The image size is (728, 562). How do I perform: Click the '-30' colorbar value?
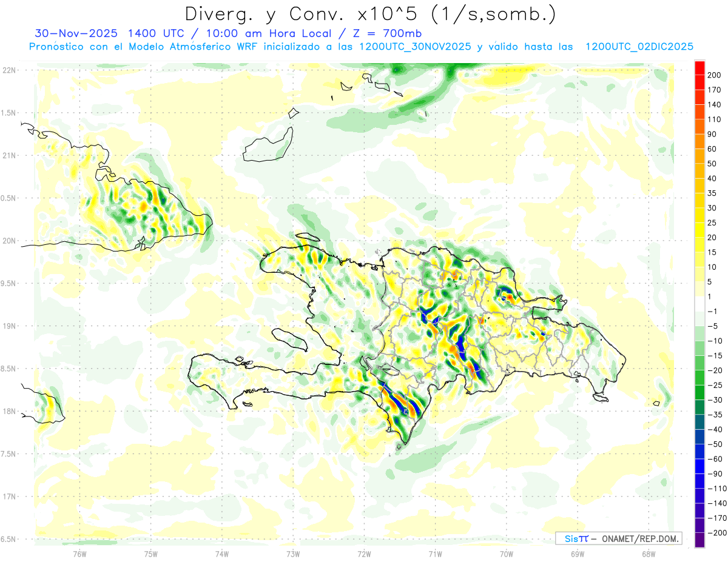click(x=714, y=400)
